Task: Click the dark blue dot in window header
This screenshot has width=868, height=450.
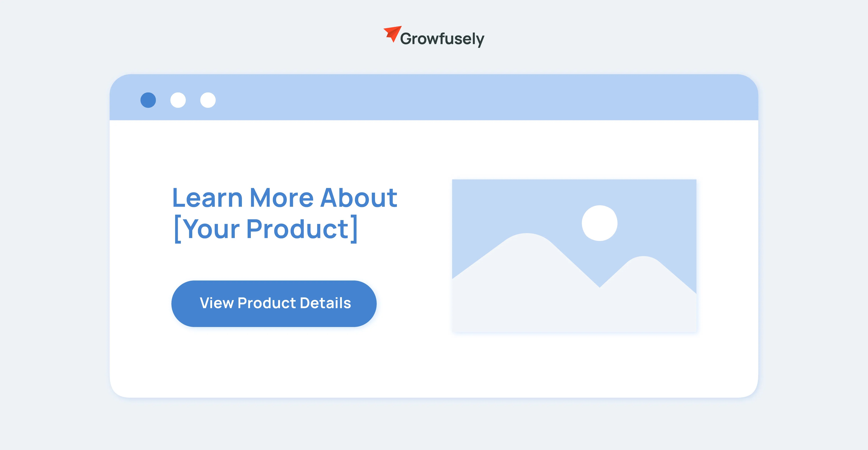Action: tap(148, 100)
